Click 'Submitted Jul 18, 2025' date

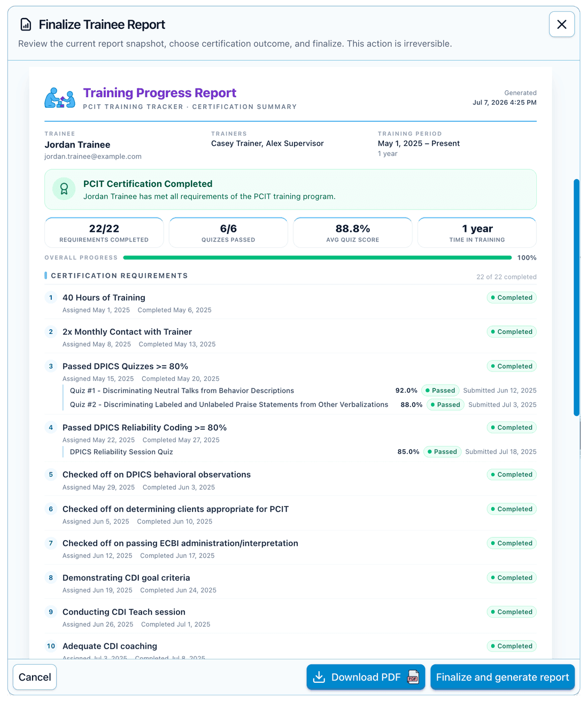tap(501, 451)
